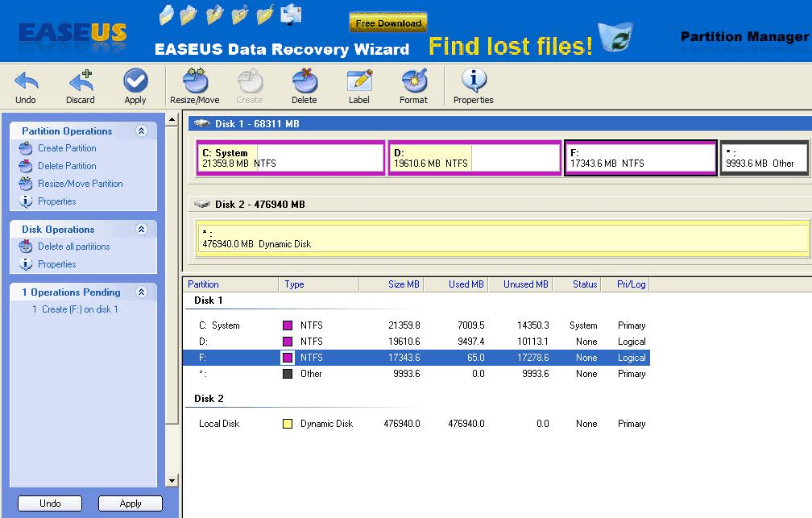Image resolution: width=812 pixels, height=518 pixels.
Task: Sort by the Used MB column header
Action: 456,284
